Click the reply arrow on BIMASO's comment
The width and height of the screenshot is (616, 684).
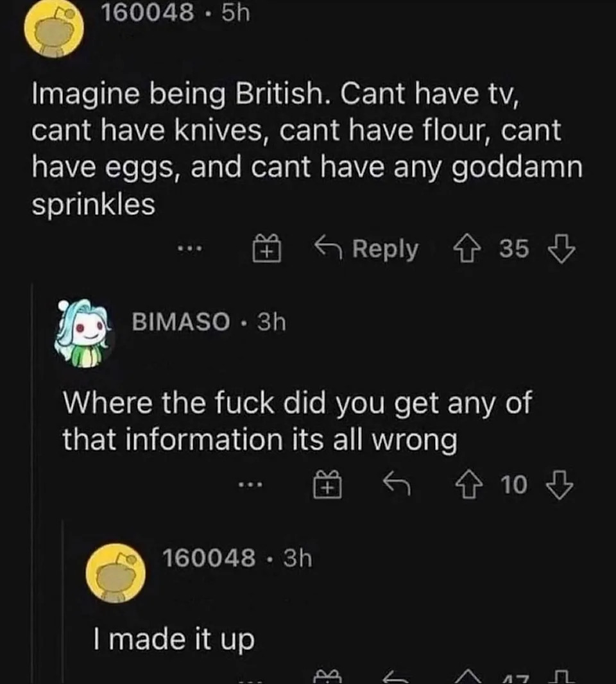coord(397,486)
